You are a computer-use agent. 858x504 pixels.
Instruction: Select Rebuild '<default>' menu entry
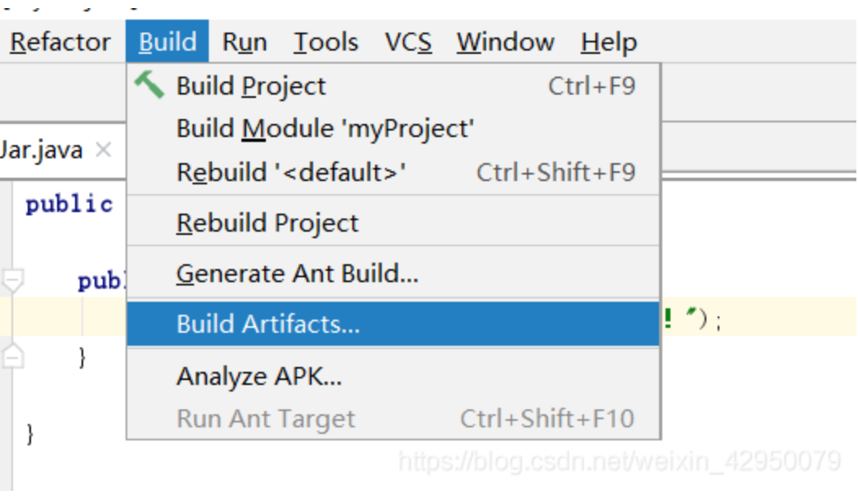point(291,173)
